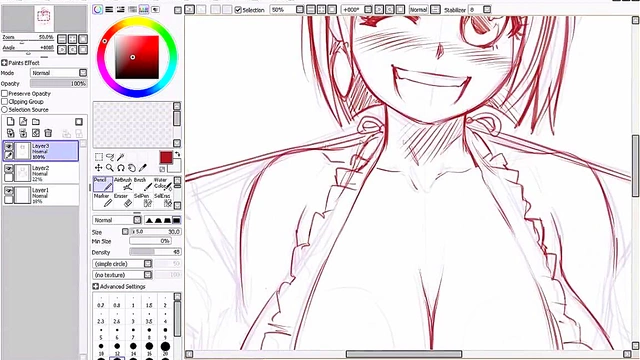Select the Water Color tool

[162, 184]
